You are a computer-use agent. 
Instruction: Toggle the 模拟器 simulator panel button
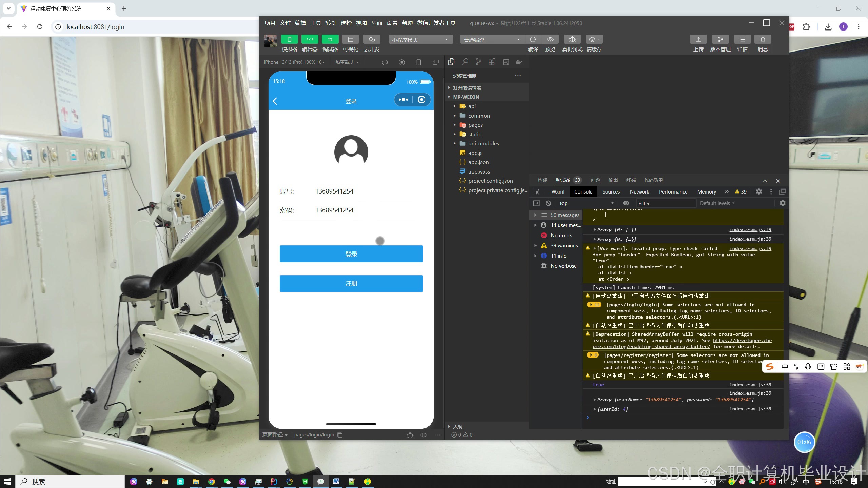tap(289, 39)
